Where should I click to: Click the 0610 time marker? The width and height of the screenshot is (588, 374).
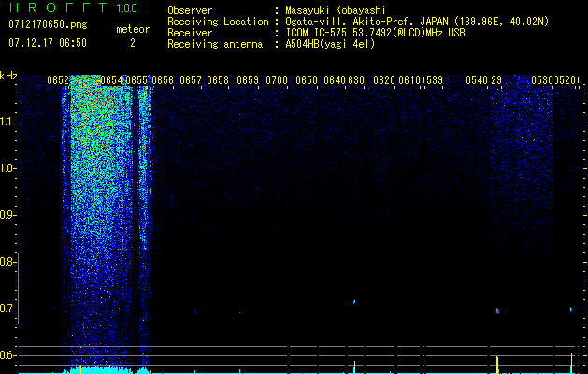coord(409,80)
